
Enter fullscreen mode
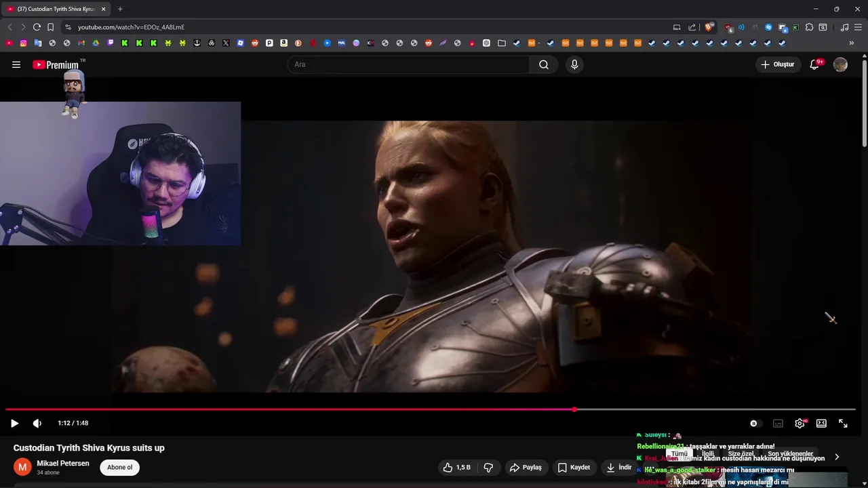(843, 423)
